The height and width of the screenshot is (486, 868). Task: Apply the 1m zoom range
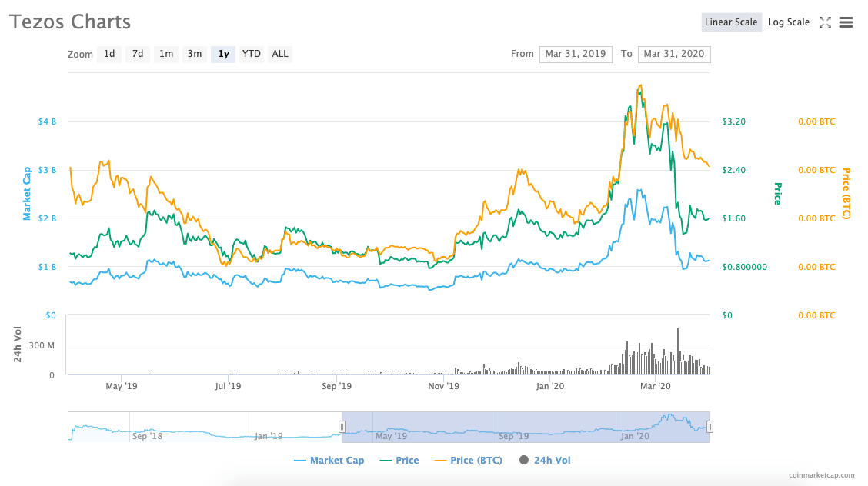pyautogui.click(x=165, y=54)
